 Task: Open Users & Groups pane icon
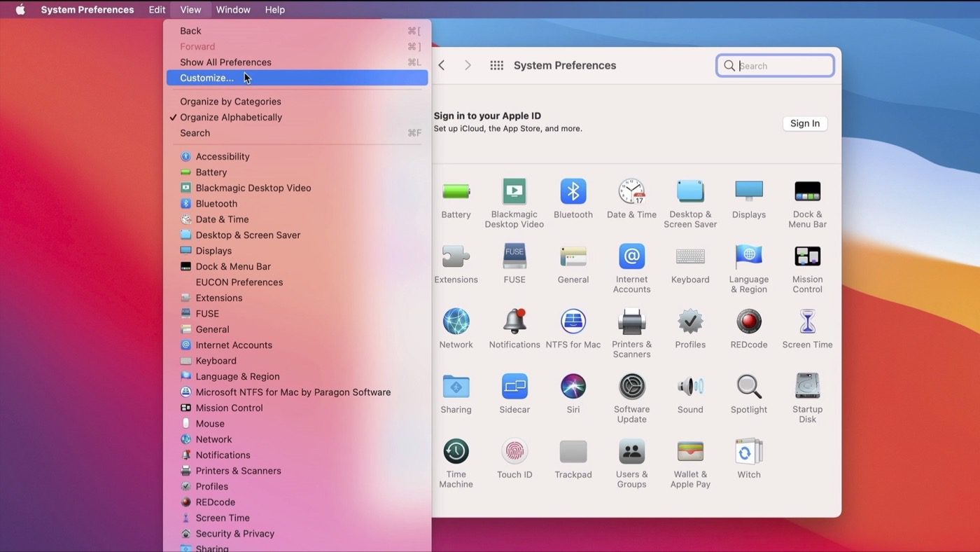coord(631,452)
